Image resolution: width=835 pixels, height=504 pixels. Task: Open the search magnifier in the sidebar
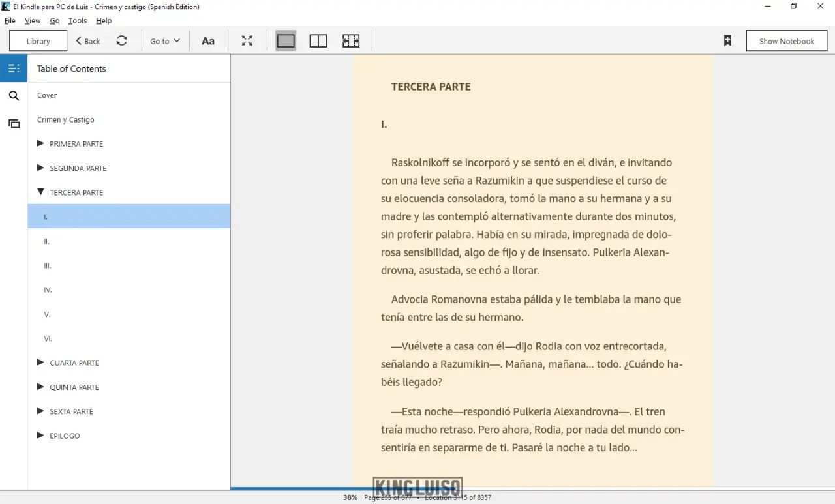[x=14, y=96]
